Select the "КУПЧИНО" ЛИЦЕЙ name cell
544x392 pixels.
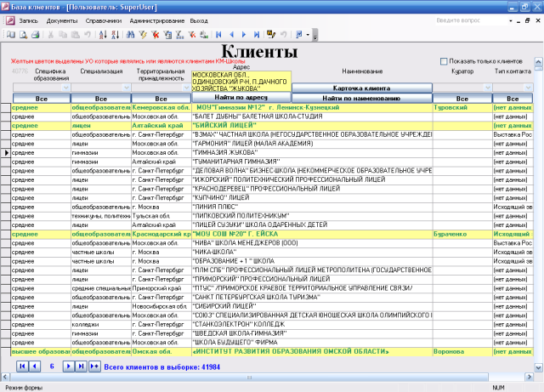(312, 197)
